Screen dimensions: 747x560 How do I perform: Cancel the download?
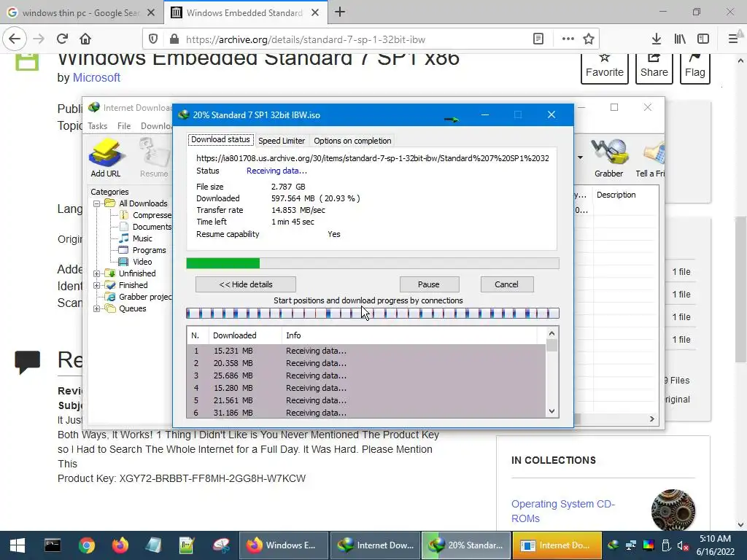coord(507,285)
